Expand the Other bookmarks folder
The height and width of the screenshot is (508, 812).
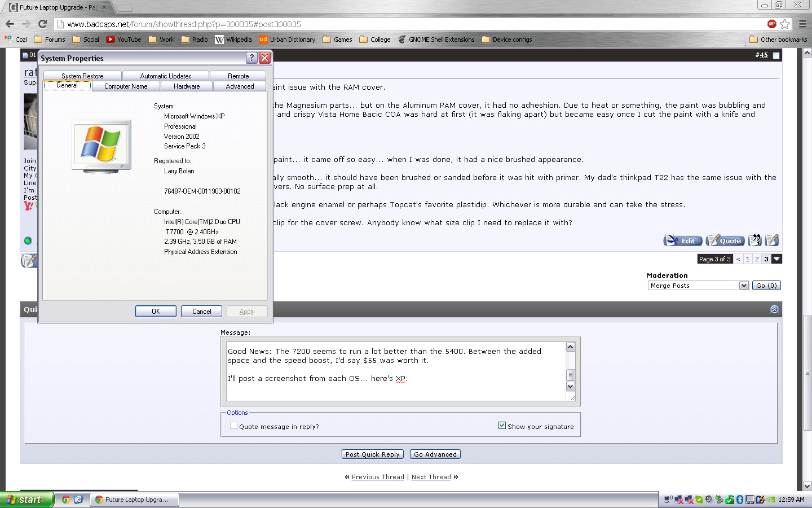click(778, 40)
